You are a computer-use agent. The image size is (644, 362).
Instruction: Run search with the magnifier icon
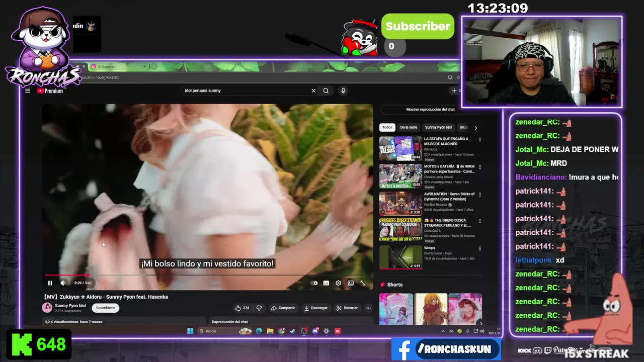[x=326, y=91]
